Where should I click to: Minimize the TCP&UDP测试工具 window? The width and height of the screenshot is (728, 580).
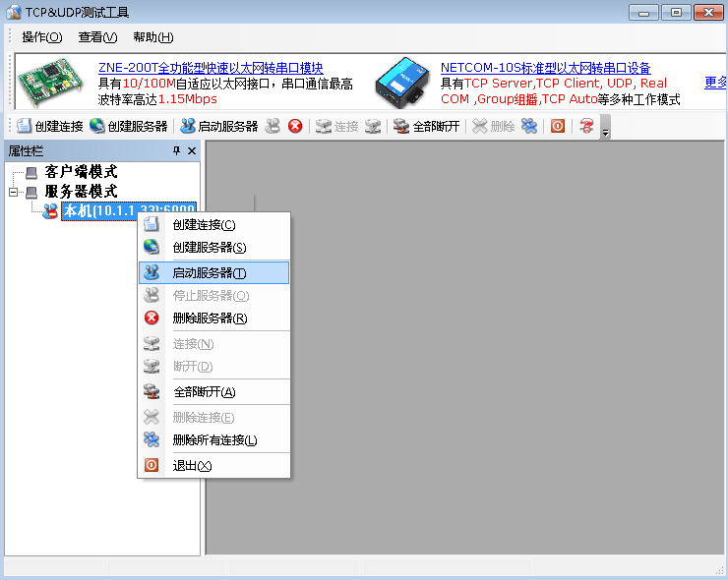(x=643, y=13)
